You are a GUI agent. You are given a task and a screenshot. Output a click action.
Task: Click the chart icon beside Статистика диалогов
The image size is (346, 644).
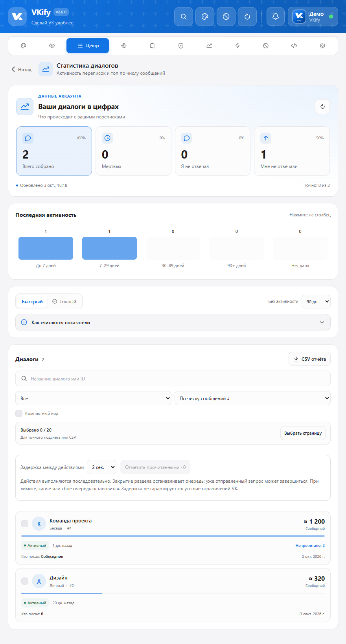(46, 69)
